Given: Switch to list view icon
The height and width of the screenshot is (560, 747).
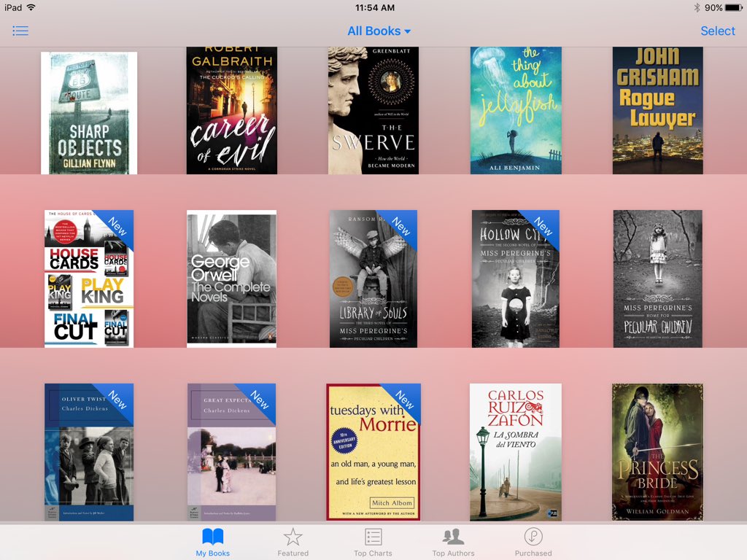Looking at the screenshot, I should coord(20,31).
